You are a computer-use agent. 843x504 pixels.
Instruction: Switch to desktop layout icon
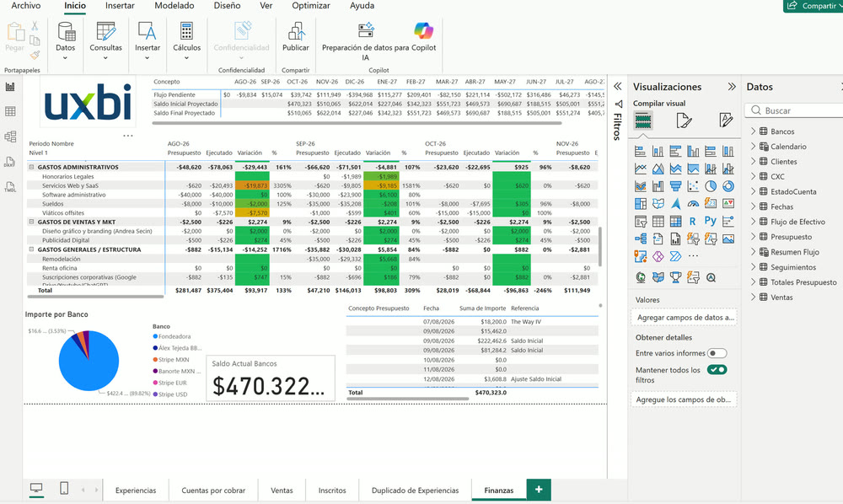pos(36,489)
